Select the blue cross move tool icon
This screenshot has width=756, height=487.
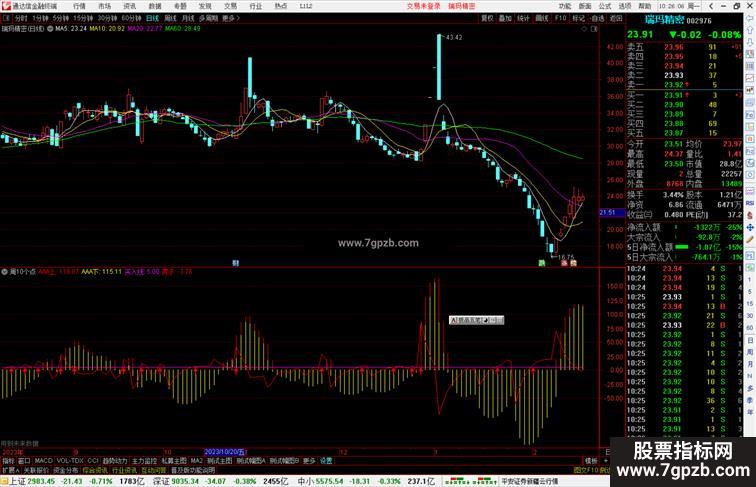(750, 227)
